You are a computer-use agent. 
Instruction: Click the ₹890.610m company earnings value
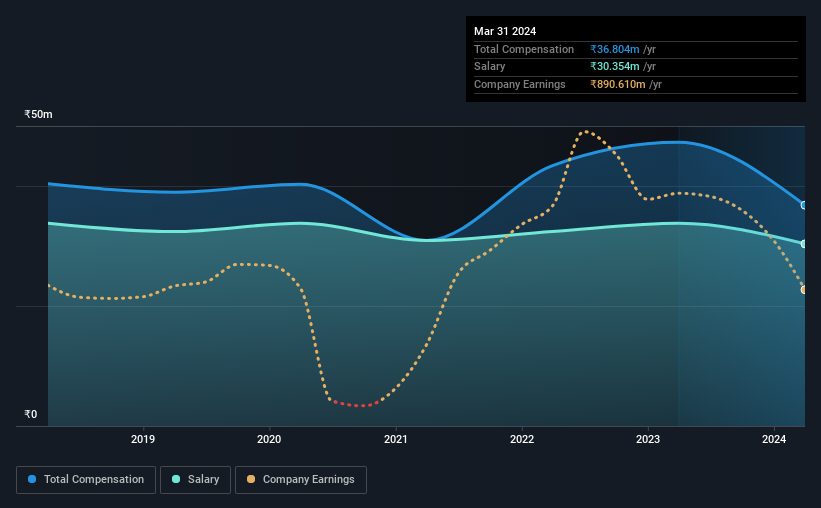pyautogui.click(x=618, y=84)
